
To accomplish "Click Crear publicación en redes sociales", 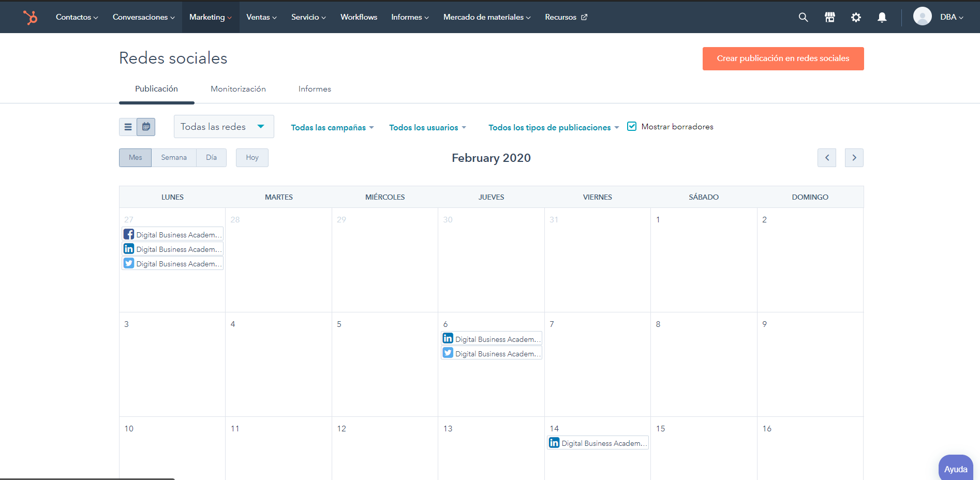I will coord(783,58).
